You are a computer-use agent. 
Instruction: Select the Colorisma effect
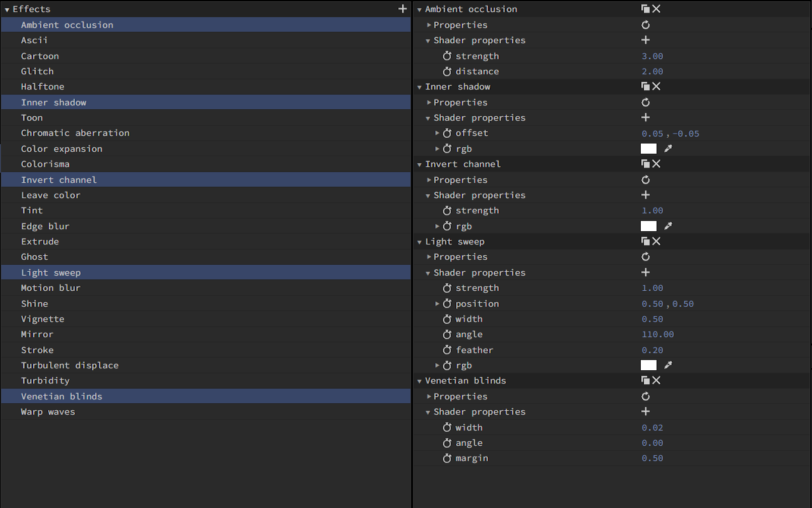[x=206, y=164]
